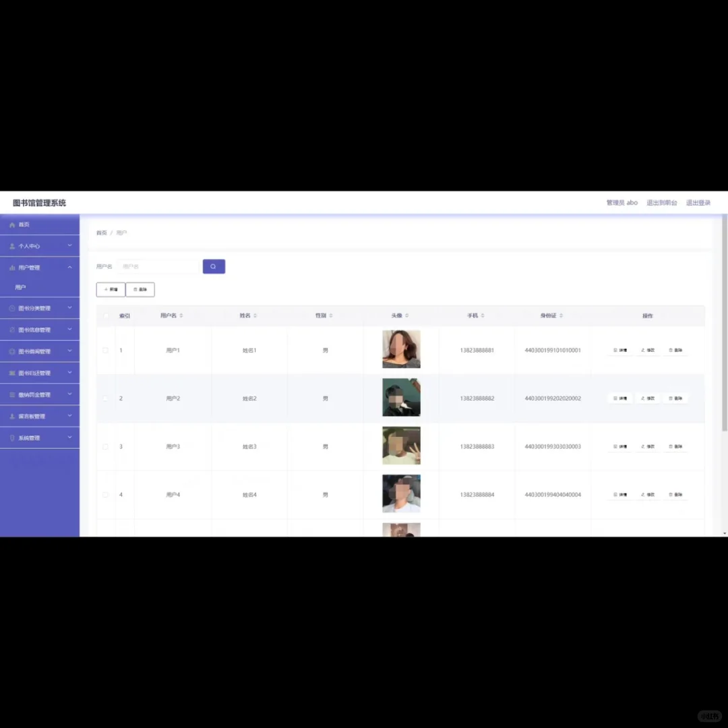Expand the 缴纳罚金管理 menu chevron
This screenshot has height=728, width=728.
69,394
